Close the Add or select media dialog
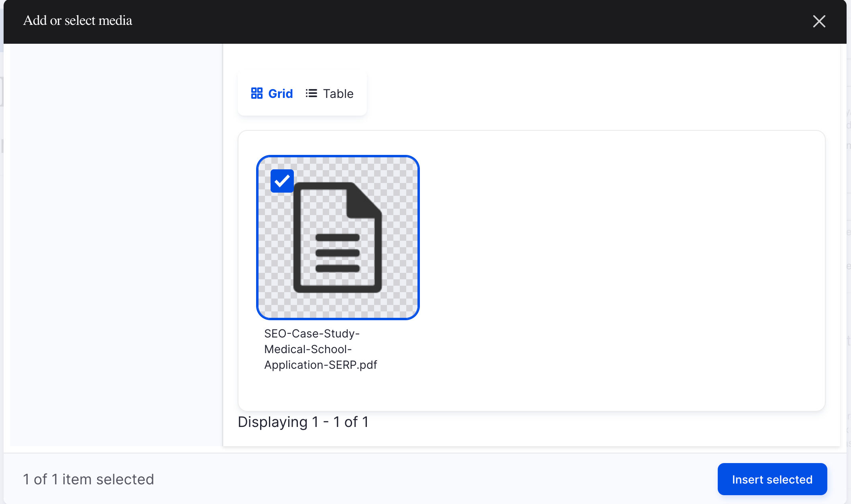 819,21
